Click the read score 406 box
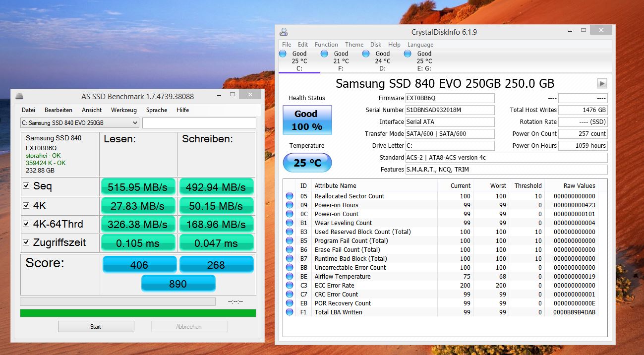The width and height of the screenshot is (644, 355). tap(139, 265)
